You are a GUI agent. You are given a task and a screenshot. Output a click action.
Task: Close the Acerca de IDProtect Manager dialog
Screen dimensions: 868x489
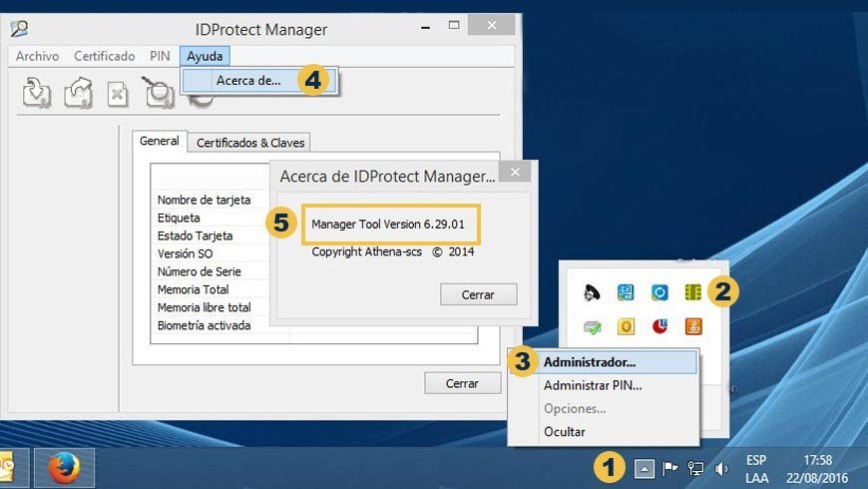click(x=515, y=172)
